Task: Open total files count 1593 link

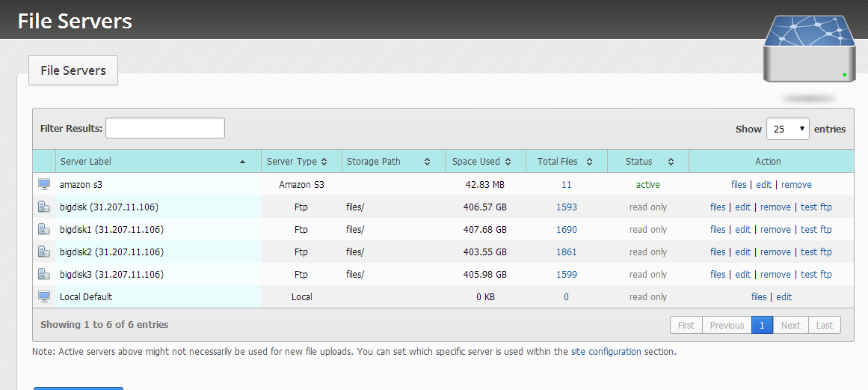Action: pos(566,207)
